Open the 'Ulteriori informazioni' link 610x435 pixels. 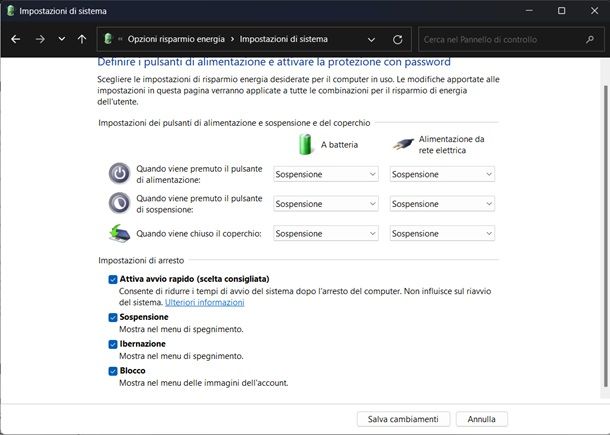205,302
